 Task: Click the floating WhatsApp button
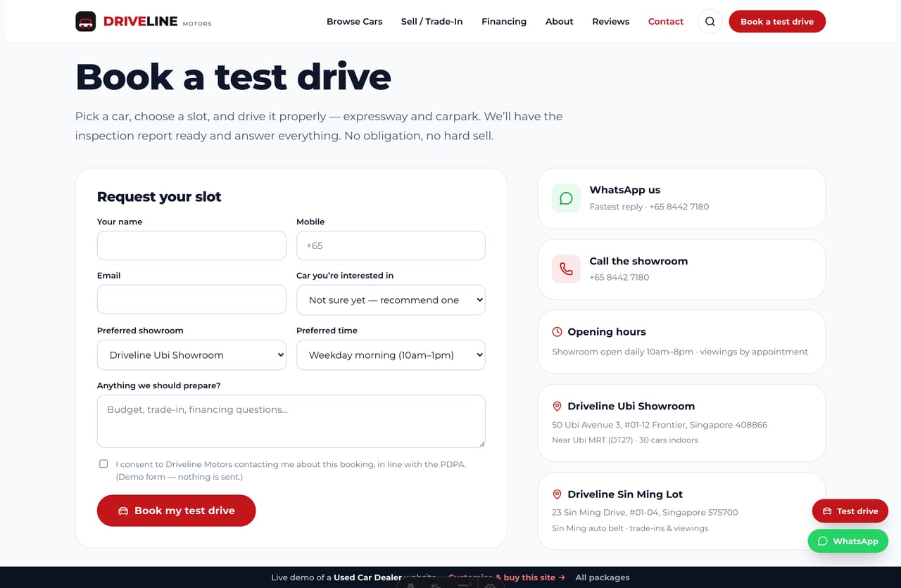coord(848,541)
